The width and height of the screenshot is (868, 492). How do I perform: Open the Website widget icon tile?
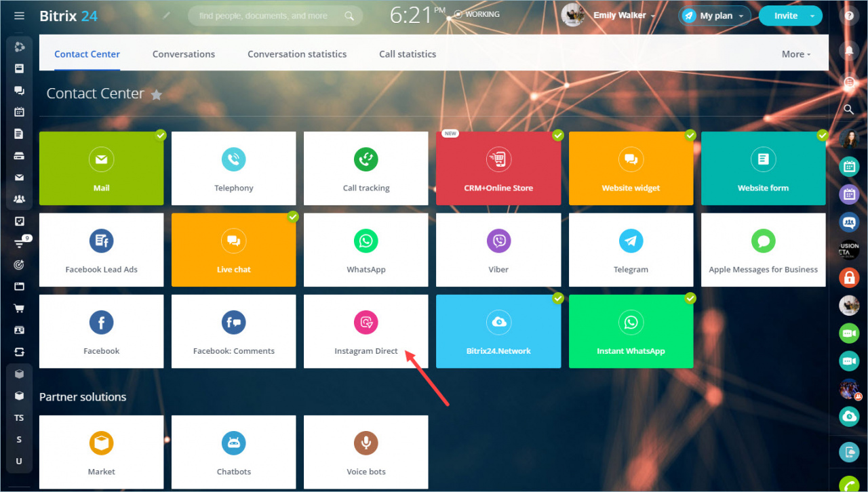pyautogui.click(x=631, y=160)
